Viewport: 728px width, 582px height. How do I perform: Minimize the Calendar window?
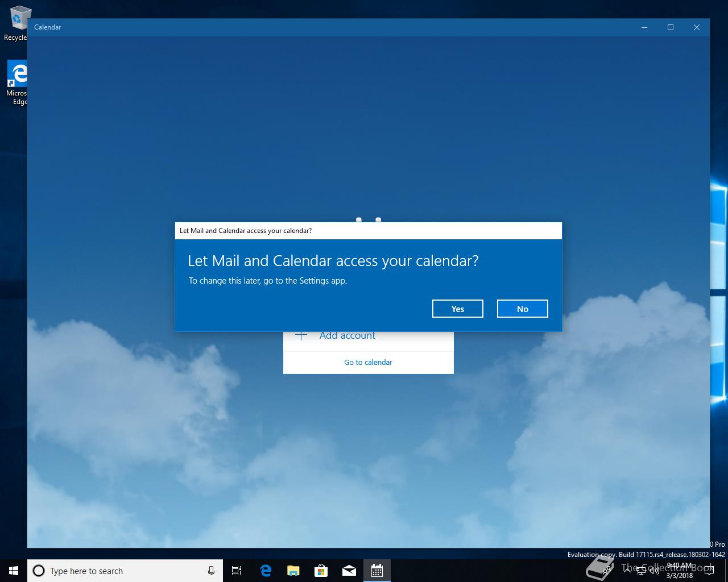[644, 27]
